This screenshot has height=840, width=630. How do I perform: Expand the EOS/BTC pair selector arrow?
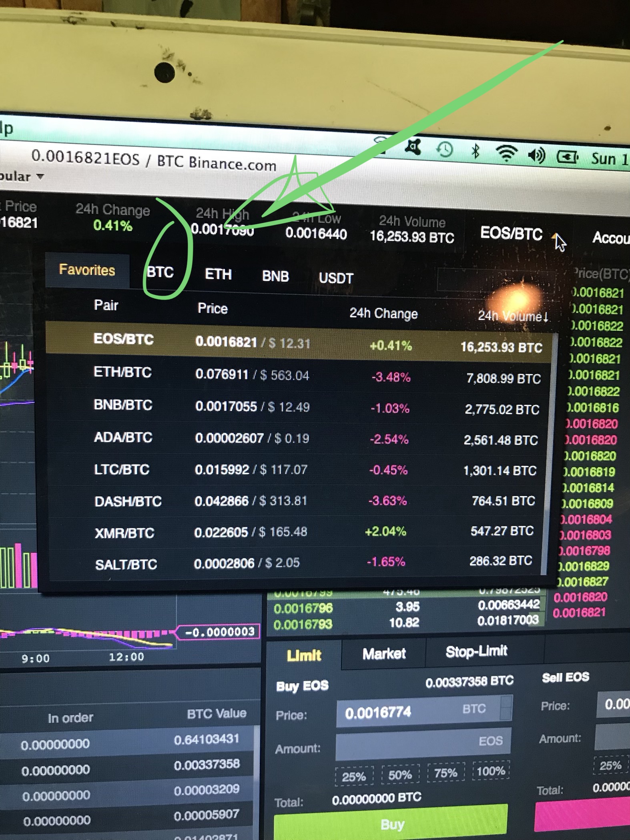click(x=556, y=238)
